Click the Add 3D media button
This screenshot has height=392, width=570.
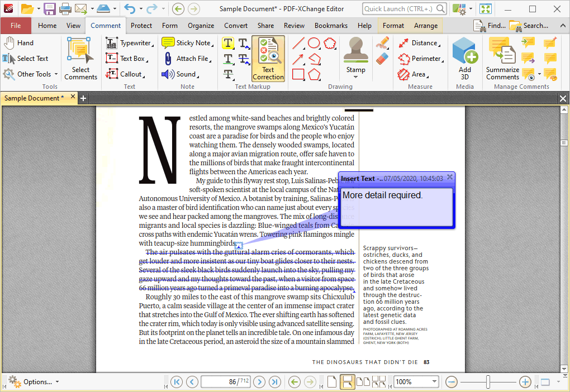464,59
